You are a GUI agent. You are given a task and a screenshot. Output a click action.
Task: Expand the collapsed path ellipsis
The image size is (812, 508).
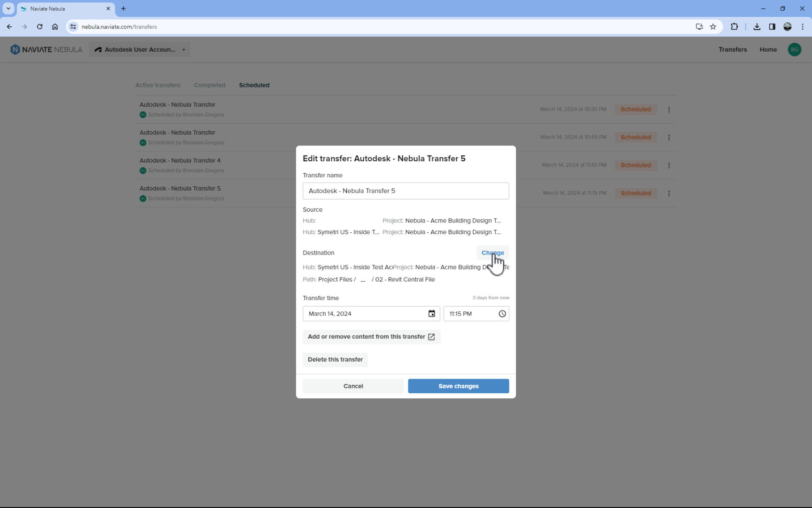pyautogui.click(x=363, y=279)
